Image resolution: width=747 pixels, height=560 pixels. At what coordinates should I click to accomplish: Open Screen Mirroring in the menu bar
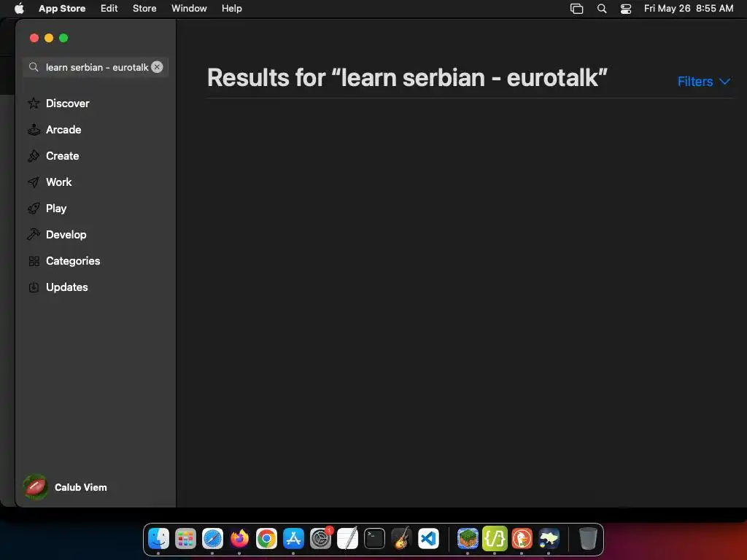click(x=576, y=8)
